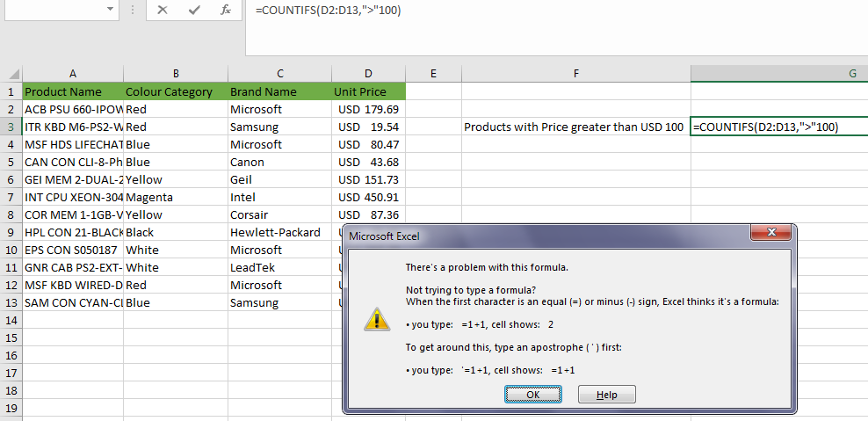Select column E header
The height and width of the screenshot is (421, 868).
click(433, 74)
